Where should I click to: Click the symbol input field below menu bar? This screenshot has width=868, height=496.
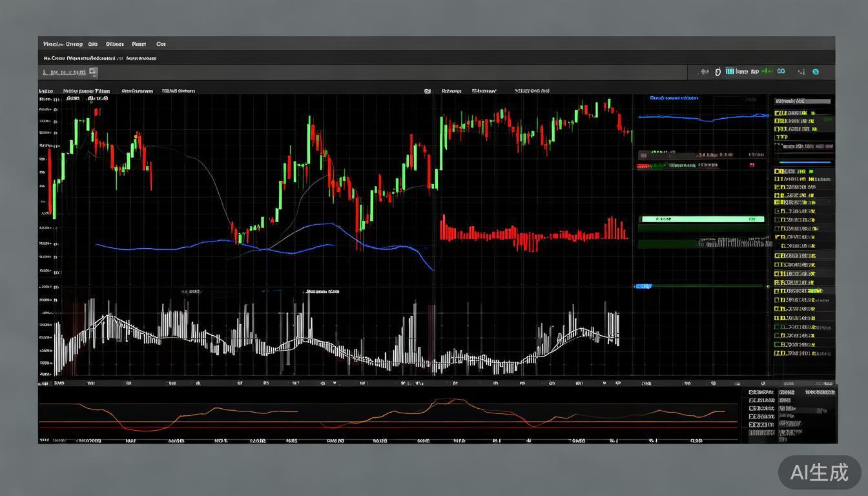[65, 73]
